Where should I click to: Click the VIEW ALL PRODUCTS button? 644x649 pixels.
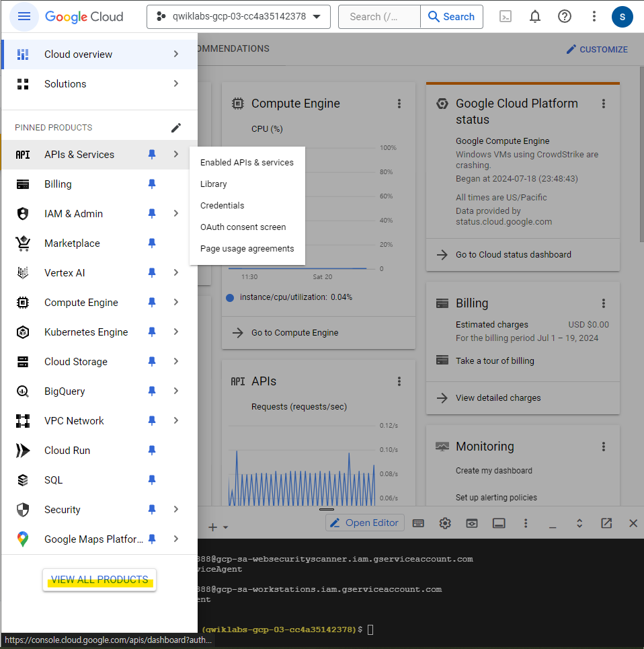99,580
